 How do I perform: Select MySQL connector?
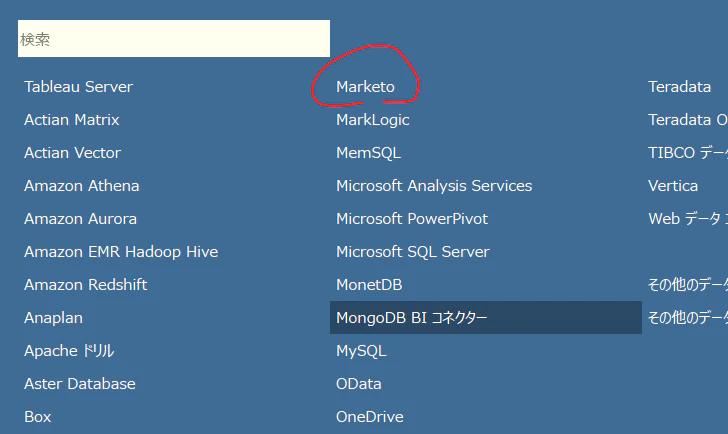[x=361, y=351]
